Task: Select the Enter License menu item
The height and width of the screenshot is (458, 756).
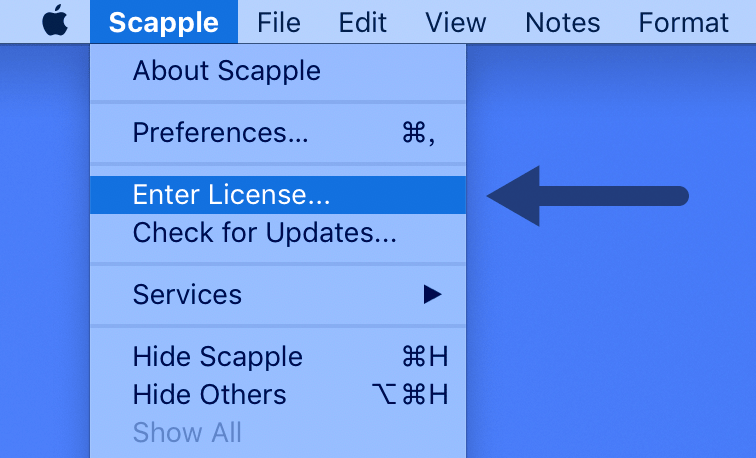Action: click(x=231, y=195)
